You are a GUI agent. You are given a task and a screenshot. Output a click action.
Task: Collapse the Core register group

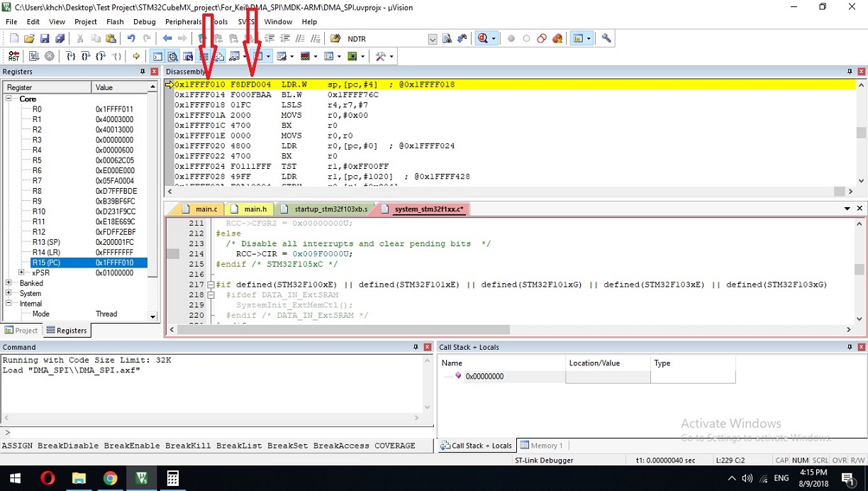(x=9, y=99)
